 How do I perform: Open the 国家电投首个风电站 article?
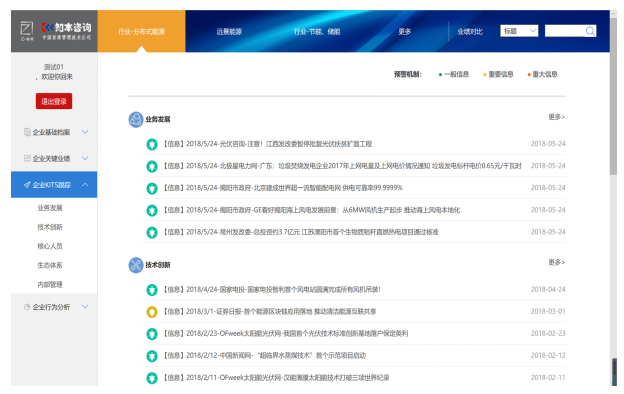(272, 290)
